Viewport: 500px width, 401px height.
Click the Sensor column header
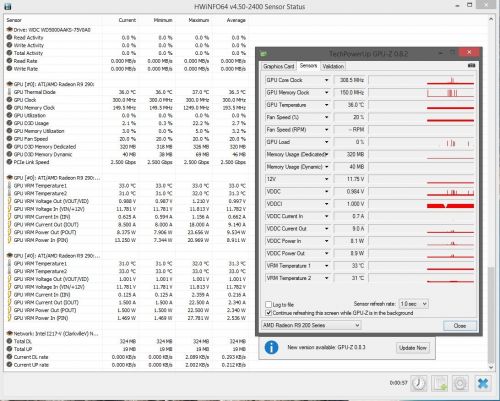pos(14,20)
